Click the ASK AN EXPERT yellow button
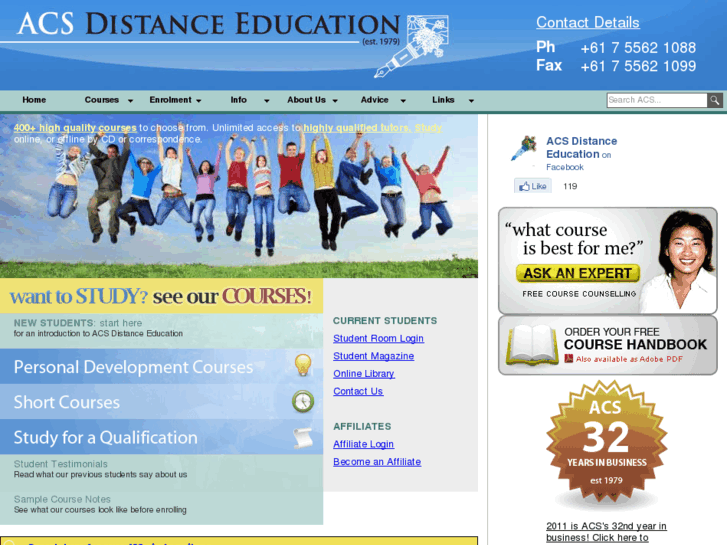The height and width of the screenshot is (545, 727). (578, 273)
